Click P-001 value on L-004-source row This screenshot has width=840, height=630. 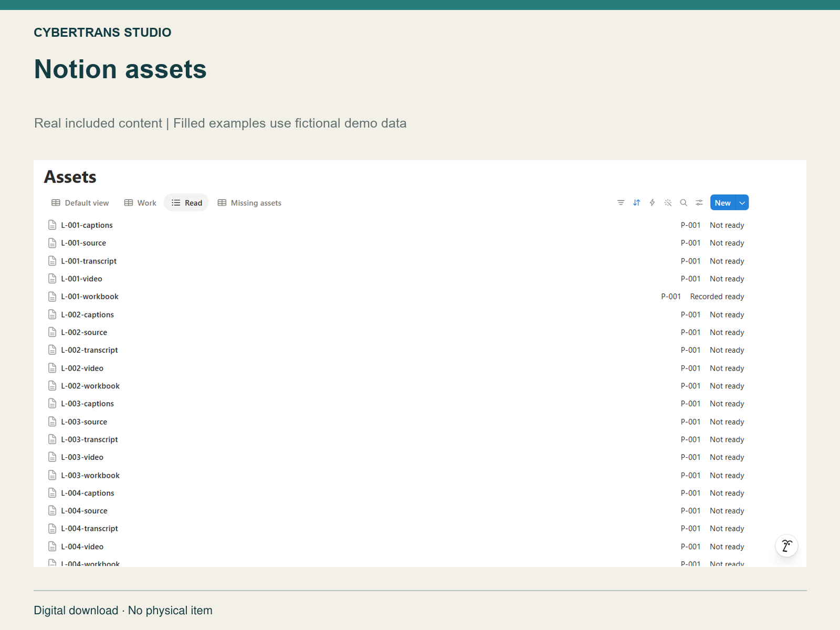point(691,511)
